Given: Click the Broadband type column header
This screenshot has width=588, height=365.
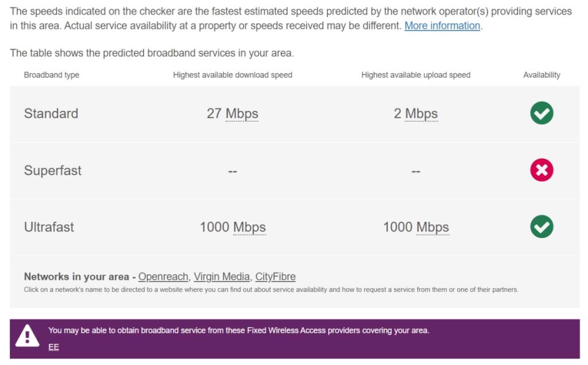Looking at the screenshot, I should pyautogui.click(x=52, y=75).
